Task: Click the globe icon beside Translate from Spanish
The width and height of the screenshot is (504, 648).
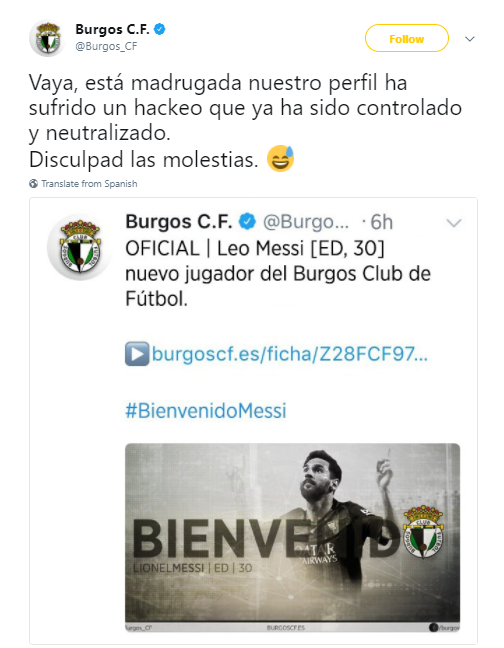Action: 33,183
